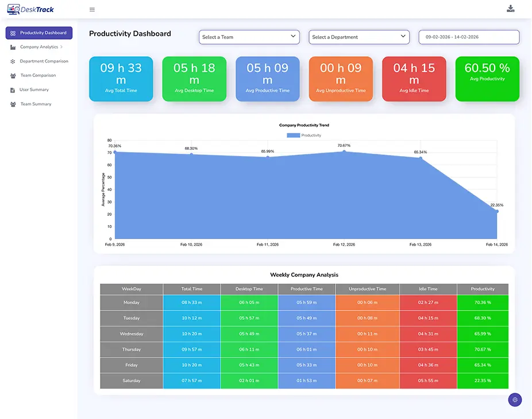Click the Team Summary group icon

(12, 104)
